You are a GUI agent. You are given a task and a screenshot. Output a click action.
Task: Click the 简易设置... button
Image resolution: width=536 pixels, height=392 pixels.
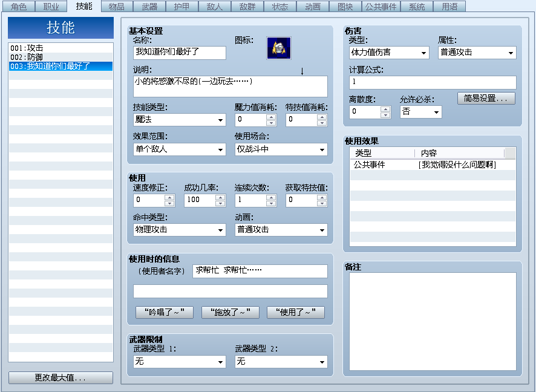click(486, 99)
